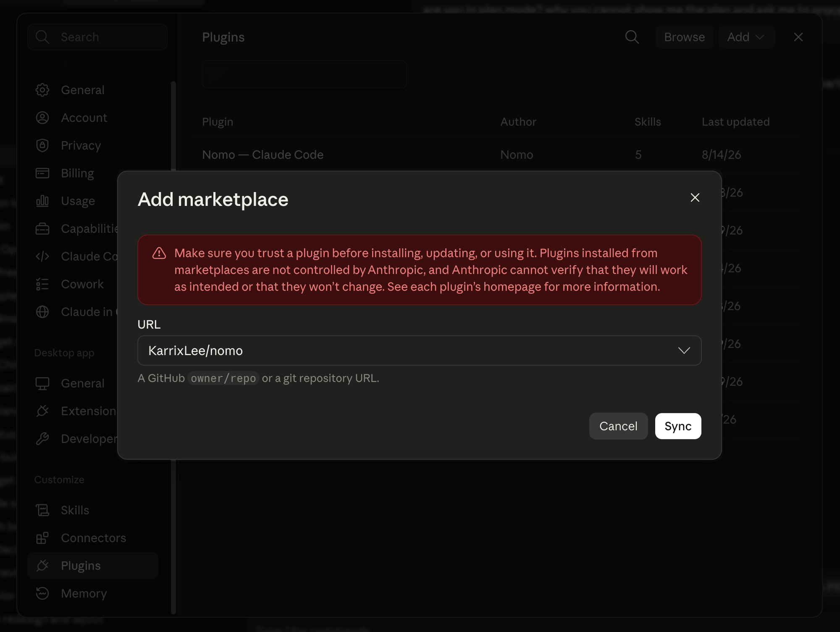Click the Skills column header

tap(648, 122)
